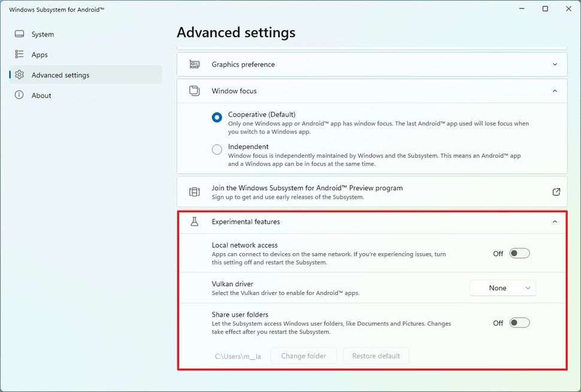The image size is (581, 392).
Task: Expand the Graphics preference section
Action: click(x=555, y=65)
